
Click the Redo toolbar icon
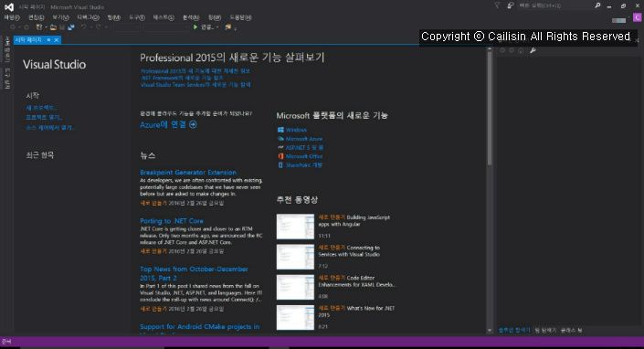(98, 27)
